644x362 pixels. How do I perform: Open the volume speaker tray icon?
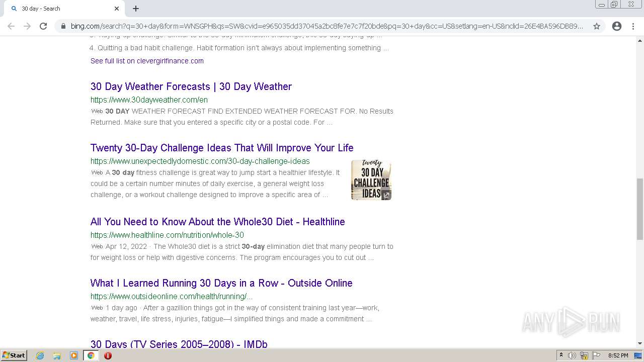[572, 355]
